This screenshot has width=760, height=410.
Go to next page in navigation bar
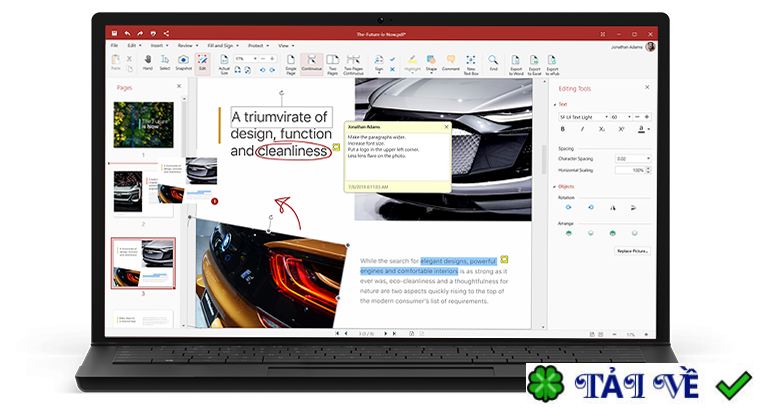pyautogui.click(x=386, y=333)
